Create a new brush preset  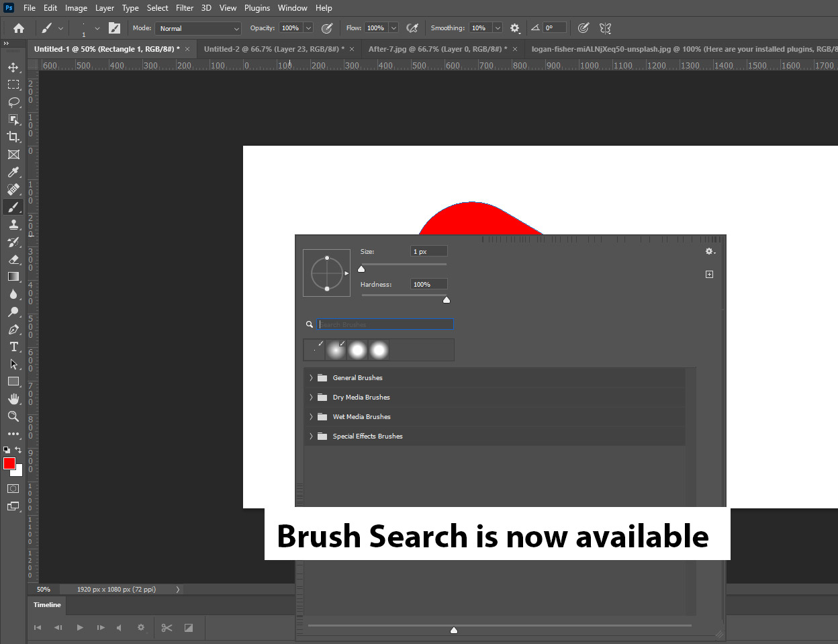tap(709, 275)
